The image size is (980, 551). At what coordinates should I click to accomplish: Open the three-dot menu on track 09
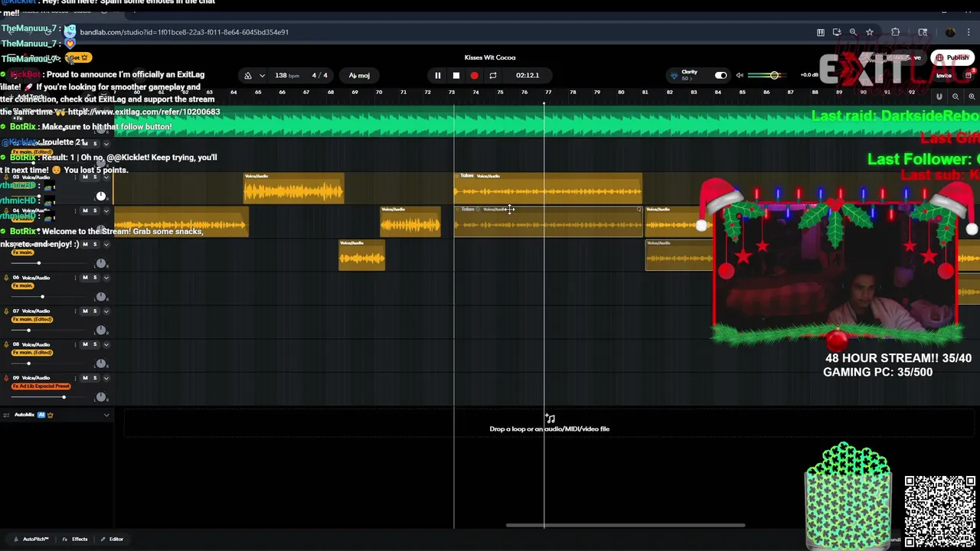click(x=75, y=378)
